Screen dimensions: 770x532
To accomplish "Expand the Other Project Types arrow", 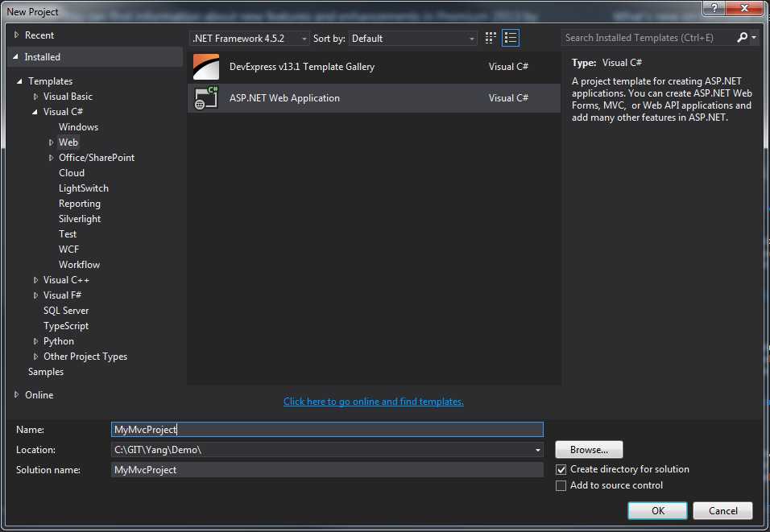I will 35,357.
